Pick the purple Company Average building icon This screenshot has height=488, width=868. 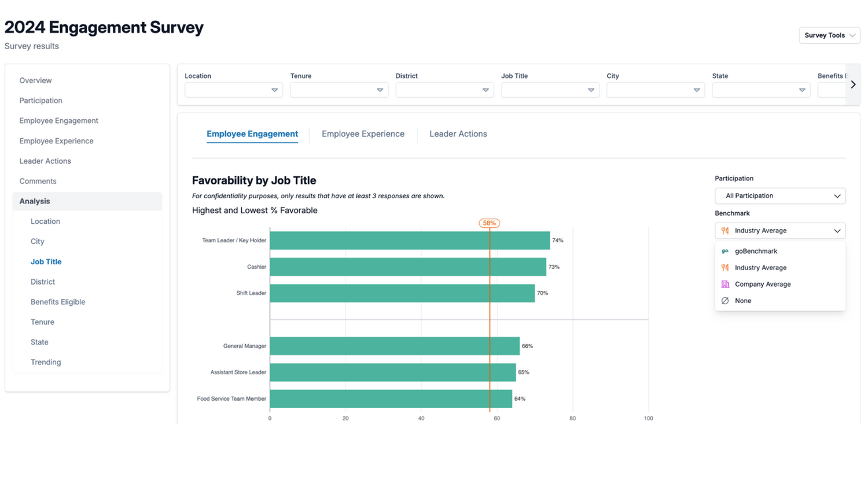tap(725, 284)
